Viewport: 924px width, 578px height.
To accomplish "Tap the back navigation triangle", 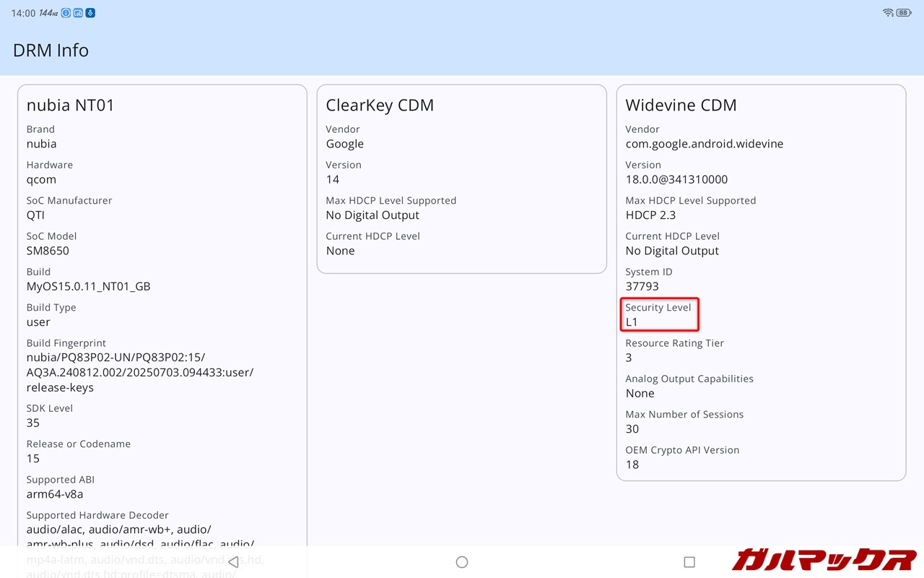I will coord(233,561).
